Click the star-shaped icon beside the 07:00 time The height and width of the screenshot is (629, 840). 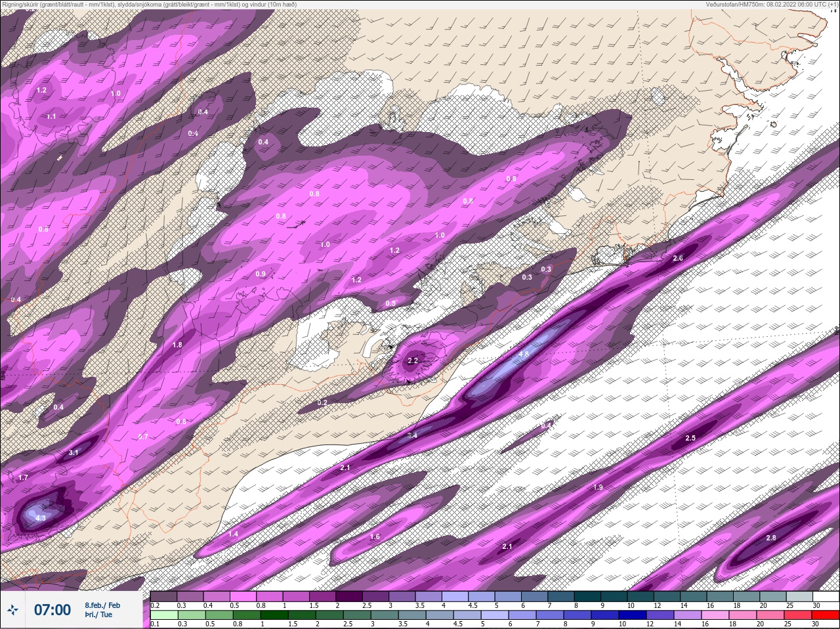[12, 610]
